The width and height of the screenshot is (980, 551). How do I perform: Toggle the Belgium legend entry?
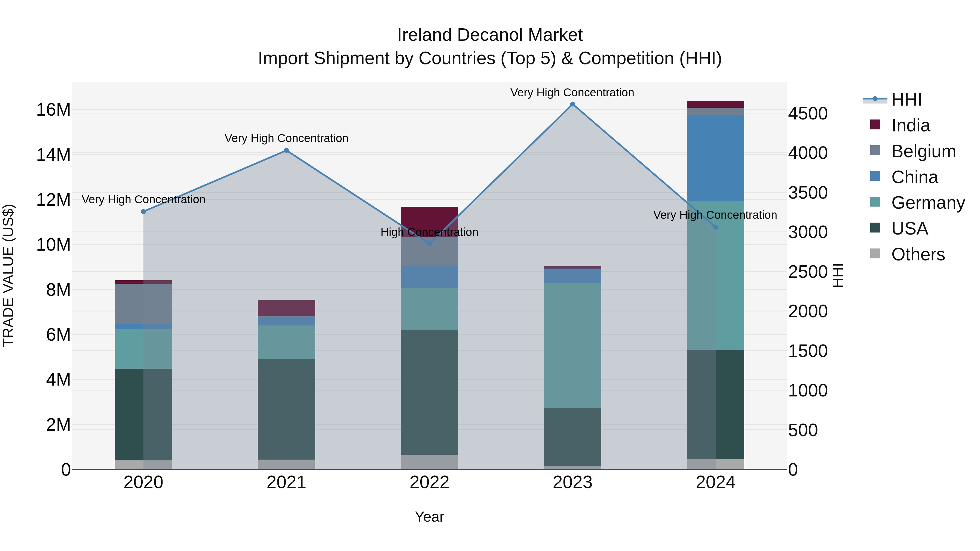pos(913,151)
